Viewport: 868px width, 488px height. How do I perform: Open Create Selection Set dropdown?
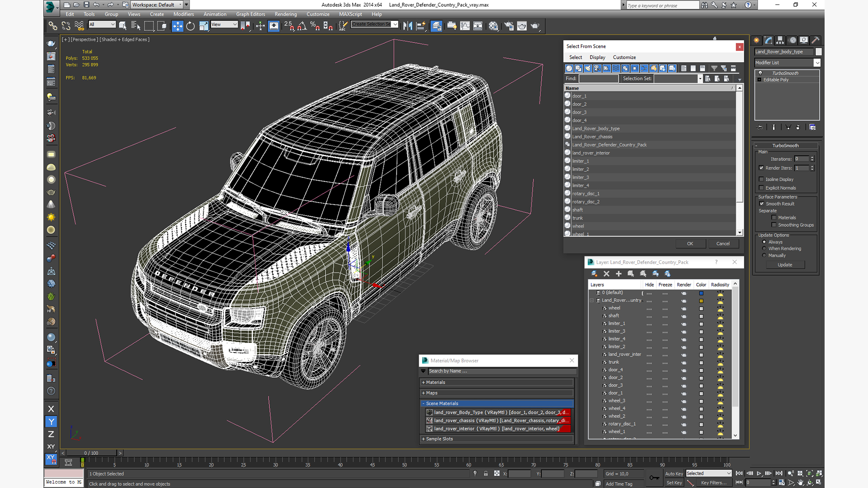pos(395,24)
